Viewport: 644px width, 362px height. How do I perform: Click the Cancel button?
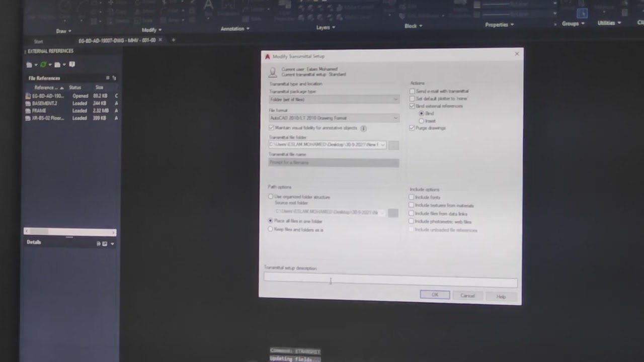tap(467, 296)
